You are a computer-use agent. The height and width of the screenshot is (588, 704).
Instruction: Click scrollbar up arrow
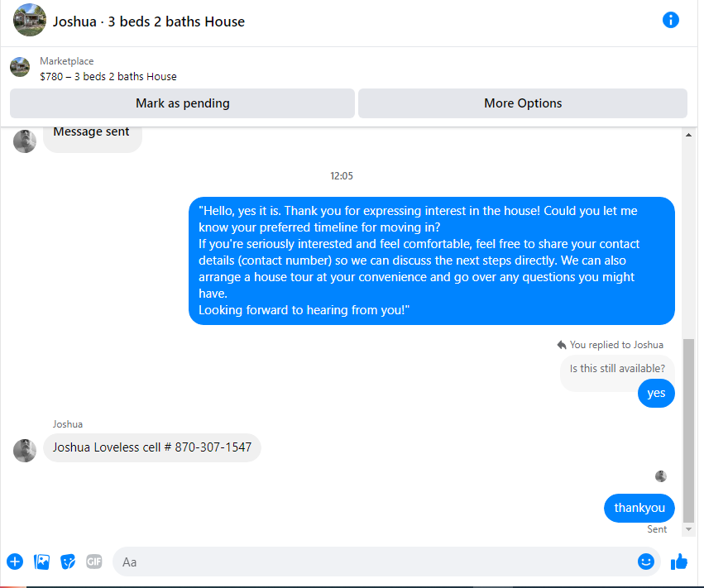coord(688,135)
